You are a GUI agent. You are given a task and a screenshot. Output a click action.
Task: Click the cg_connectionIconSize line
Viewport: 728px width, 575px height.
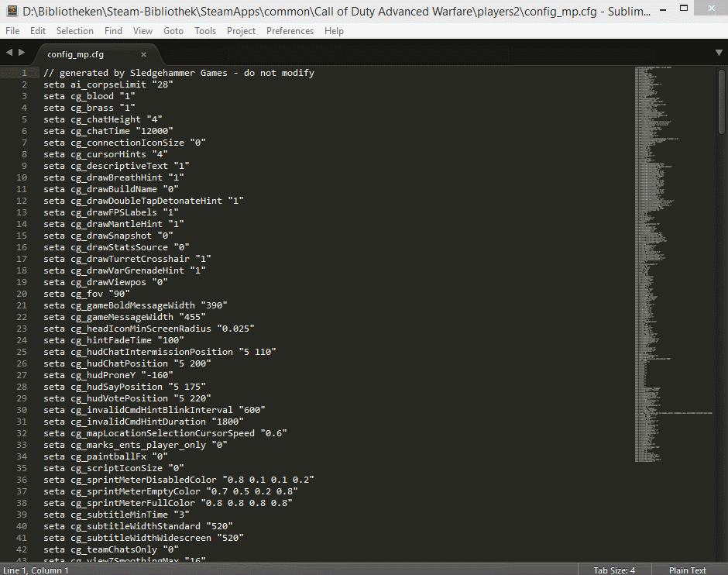point(125,143)
